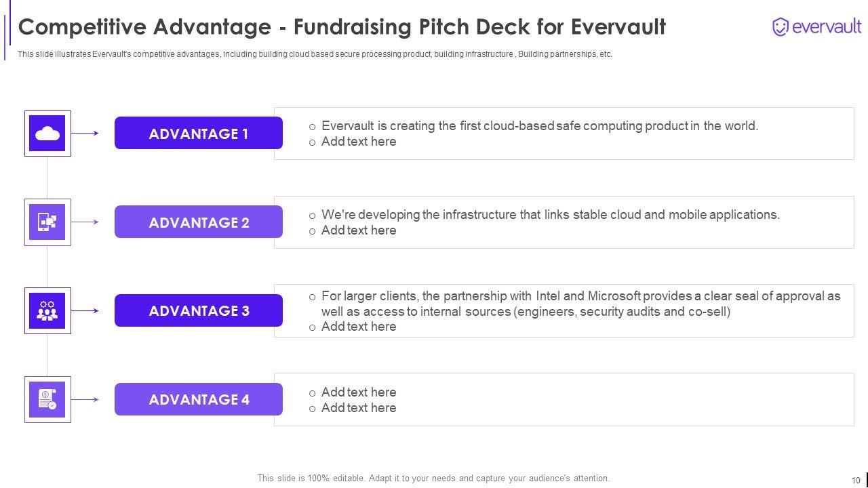Click the arrow pointing to Advantage 3
Screen dimensions: 868x488
(85, 311)
